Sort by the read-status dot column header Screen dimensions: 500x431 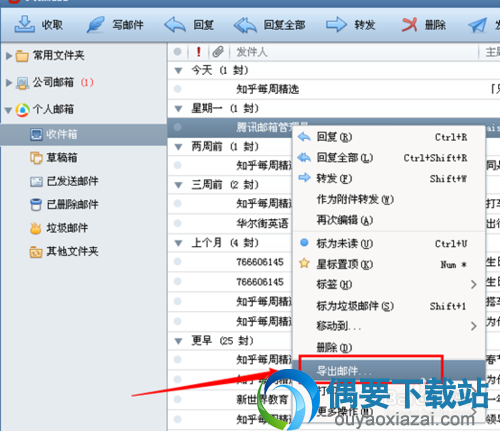coord(178,52)
